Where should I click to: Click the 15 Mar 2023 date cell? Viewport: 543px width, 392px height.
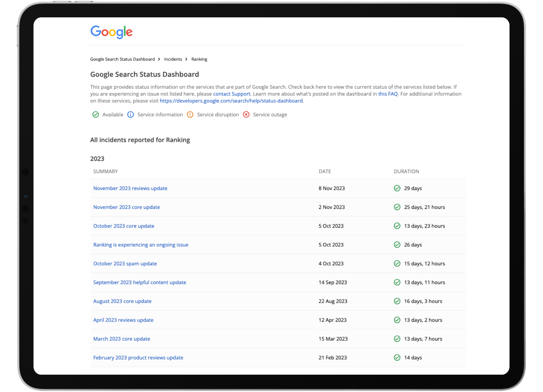(x=333, y=339)
